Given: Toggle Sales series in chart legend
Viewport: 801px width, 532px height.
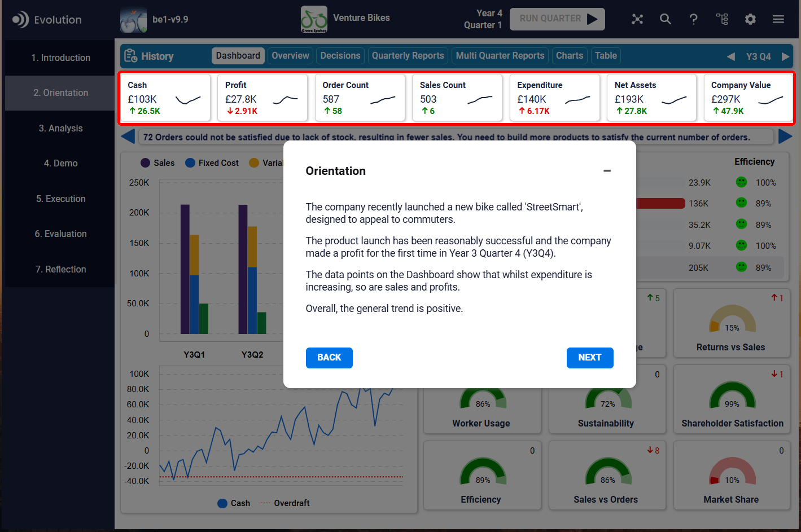Looking at the screenshot, I should 157,163.
